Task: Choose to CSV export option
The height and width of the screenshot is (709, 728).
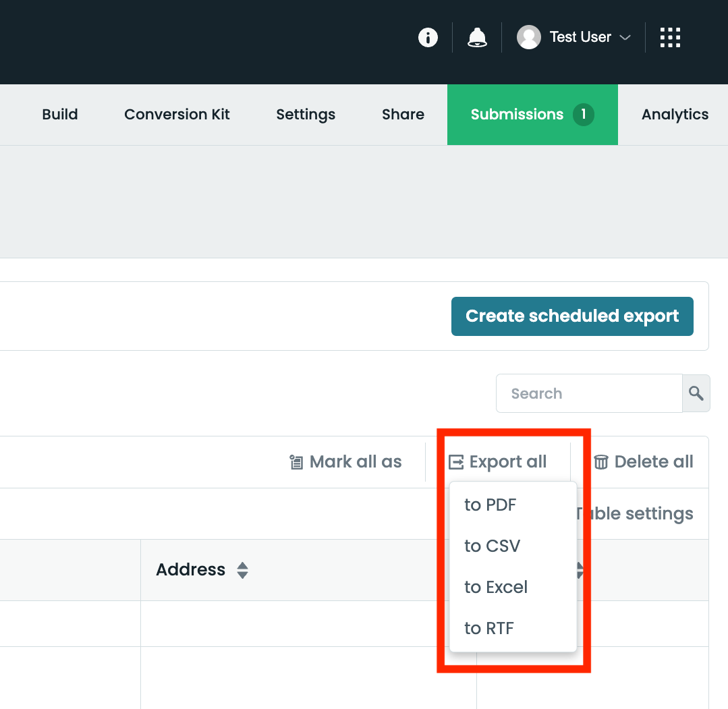Action: pyautogui.click(x=493, y=546)
